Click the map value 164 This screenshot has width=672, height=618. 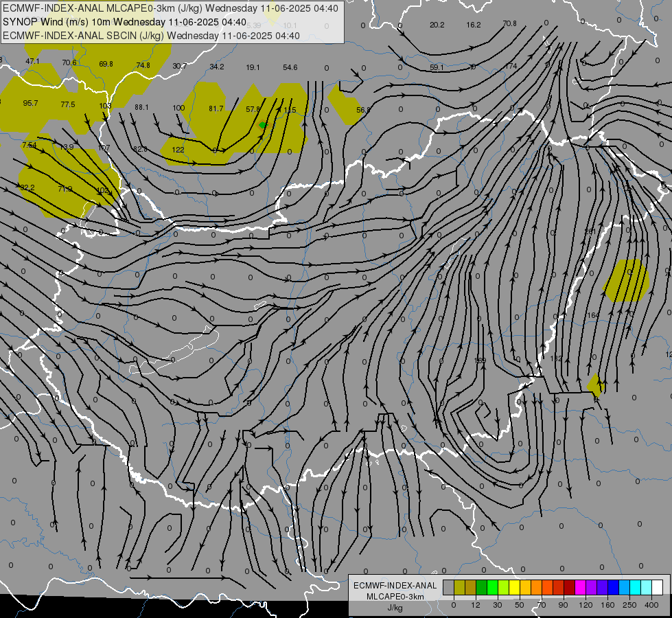[x=592, y=315]
